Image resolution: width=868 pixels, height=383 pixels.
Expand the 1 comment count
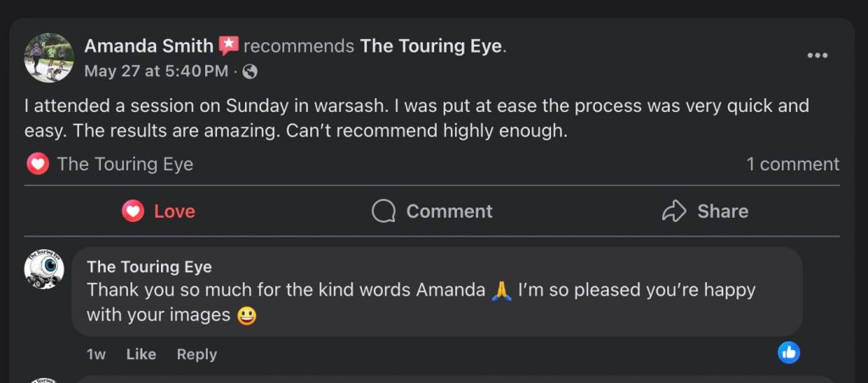tap(793, 164)
